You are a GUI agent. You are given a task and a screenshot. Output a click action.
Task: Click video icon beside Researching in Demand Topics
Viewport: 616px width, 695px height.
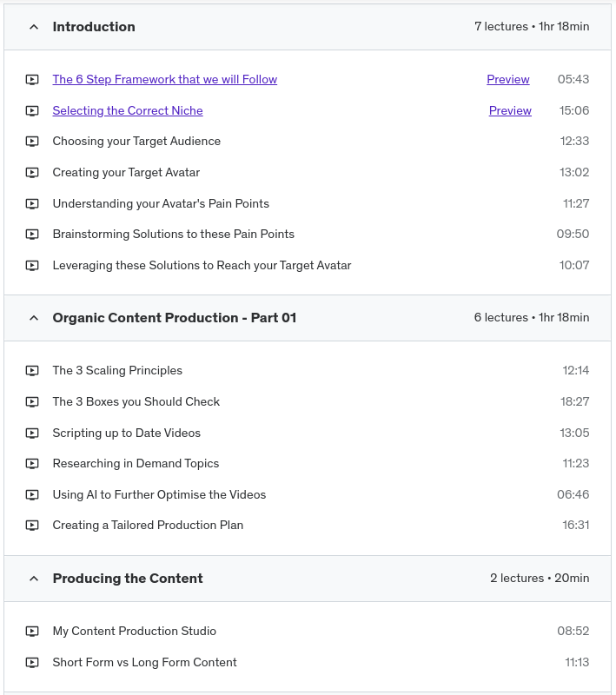pyautogui.click(x=32, y=464)
